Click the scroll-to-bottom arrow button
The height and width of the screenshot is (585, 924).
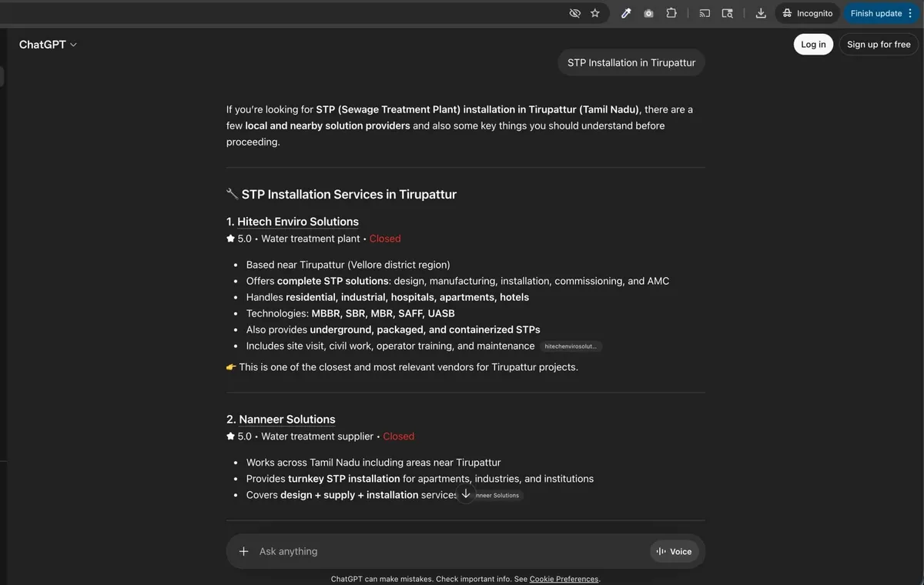pos(466,494)
